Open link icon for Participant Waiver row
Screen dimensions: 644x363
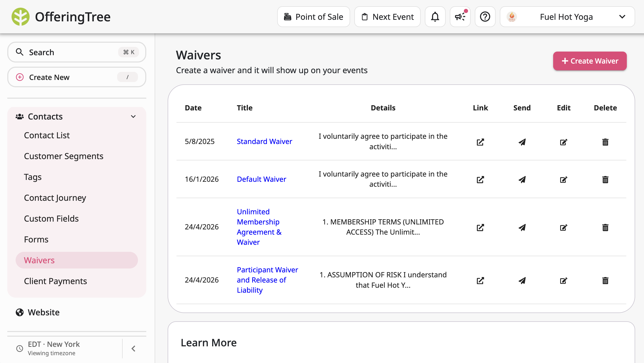pos(480,280)
